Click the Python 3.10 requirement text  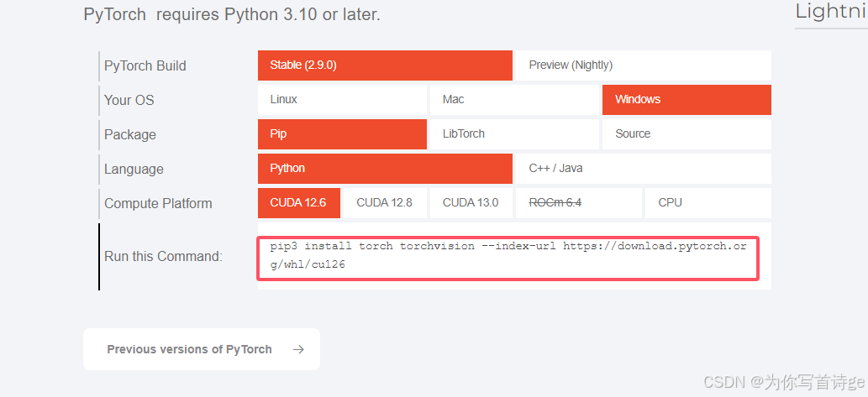pos(232,13)
